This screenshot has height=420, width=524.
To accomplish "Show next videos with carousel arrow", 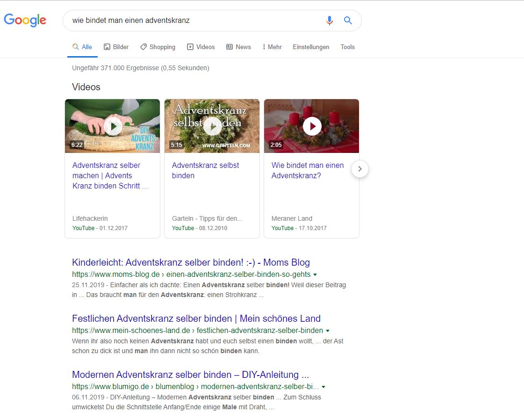I will [x=360, y=169].
